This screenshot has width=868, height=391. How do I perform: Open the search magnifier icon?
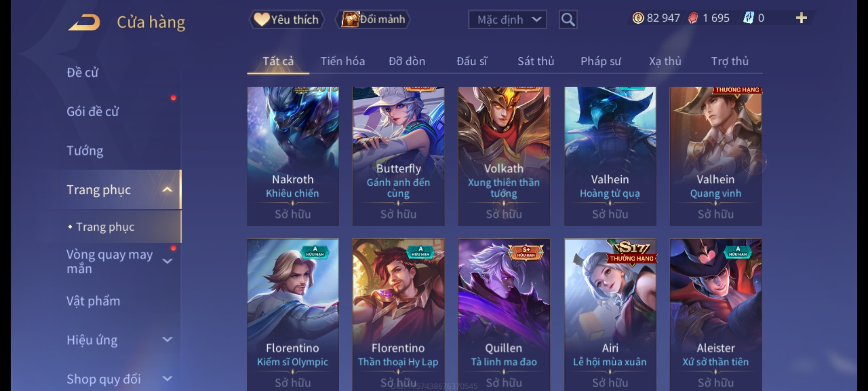point(568,20)
